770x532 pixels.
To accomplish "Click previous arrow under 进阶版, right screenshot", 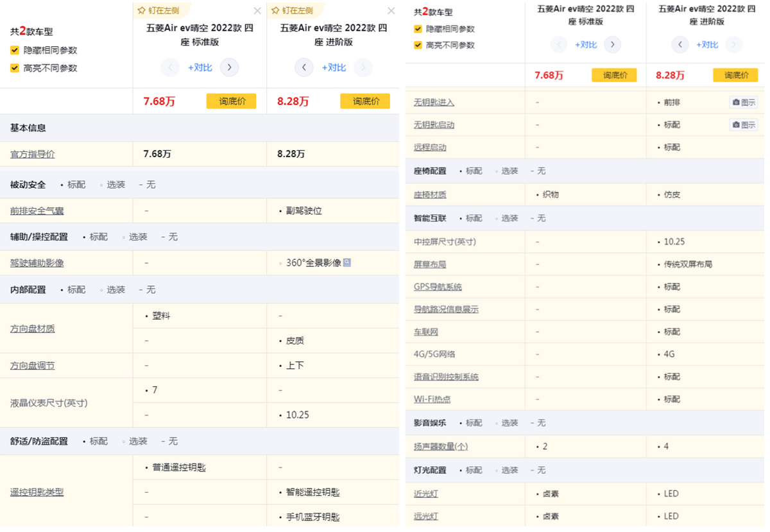I will coord(680,44).
